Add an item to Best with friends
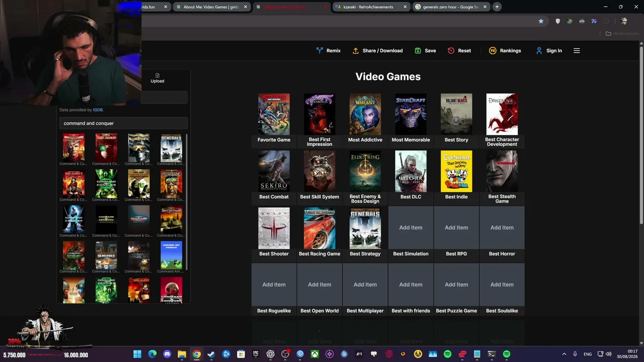Viewport: 644px width, 362px height. [x=411, y=285]
